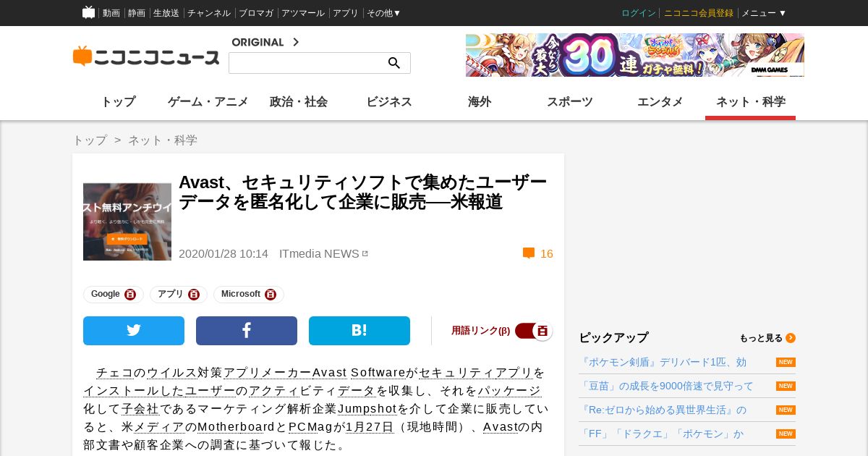The width and height of the screenshot is (868, 456).
Task: Click the チェコ term link in article
Action: [115, 373]
